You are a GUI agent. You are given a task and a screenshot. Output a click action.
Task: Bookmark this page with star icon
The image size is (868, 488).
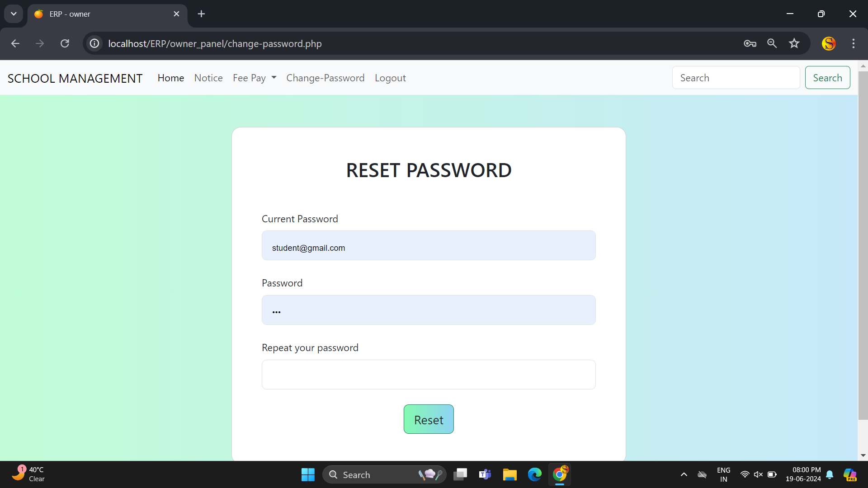pyautogui.click(x=794, y=43)
